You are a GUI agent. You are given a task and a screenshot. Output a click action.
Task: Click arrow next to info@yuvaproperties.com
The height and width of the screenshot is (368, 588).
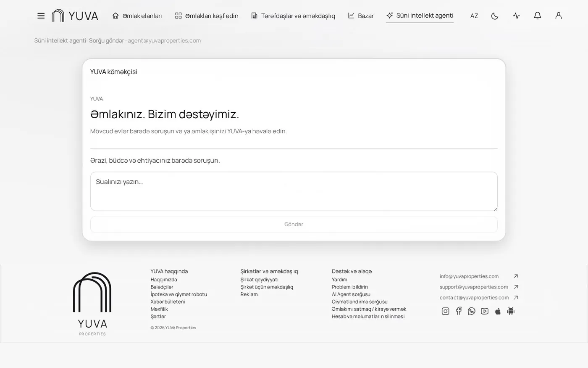516,276
